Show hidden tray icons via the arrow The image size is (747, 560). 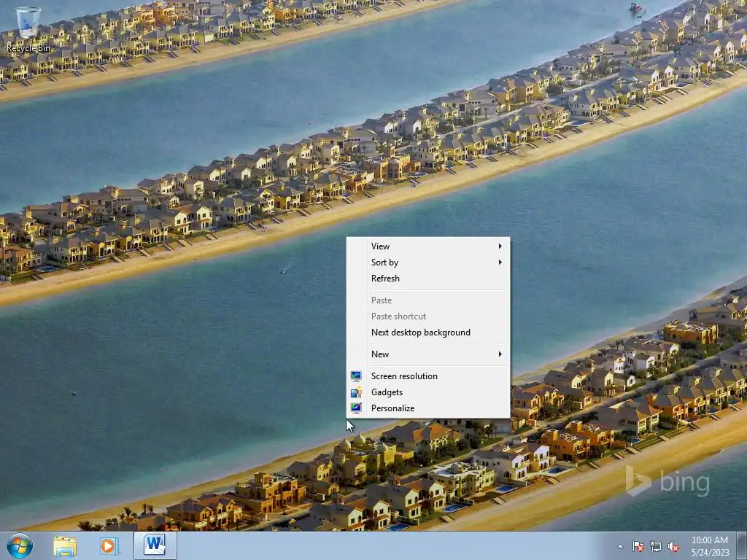point(620,546)
